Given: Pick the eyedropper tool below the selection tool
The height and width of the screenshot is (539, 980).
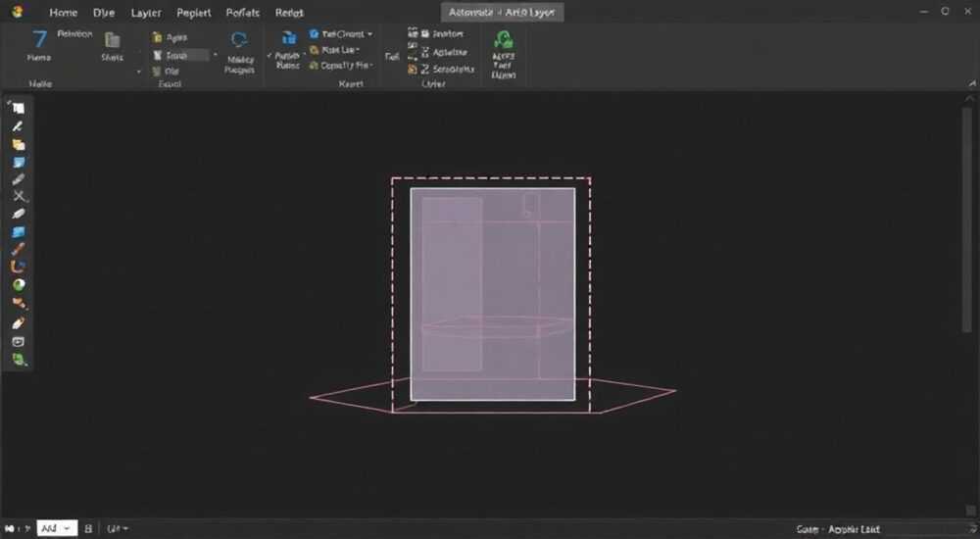Looking at the screenshot, I should 18,126.
